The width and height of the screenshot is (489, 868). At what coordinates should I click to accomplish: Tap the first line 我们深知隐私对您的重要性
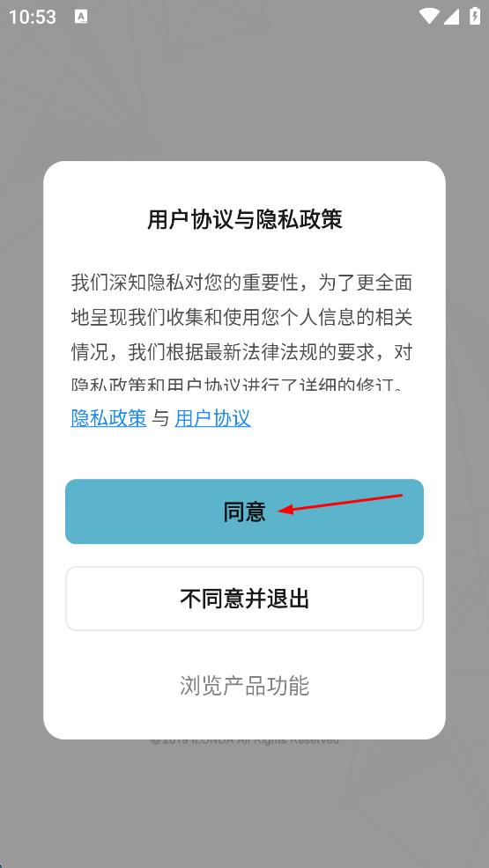click(x=241, y=283)
